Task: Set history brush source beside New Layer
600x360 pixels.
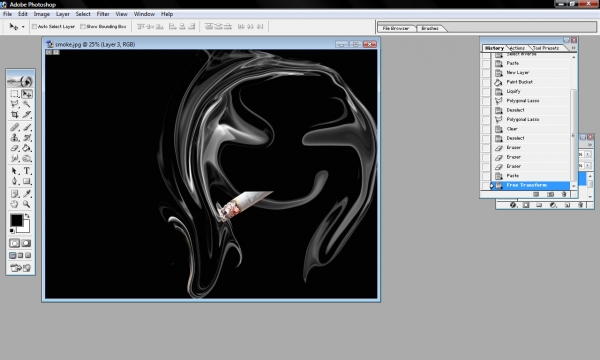Action: point(486,73)
